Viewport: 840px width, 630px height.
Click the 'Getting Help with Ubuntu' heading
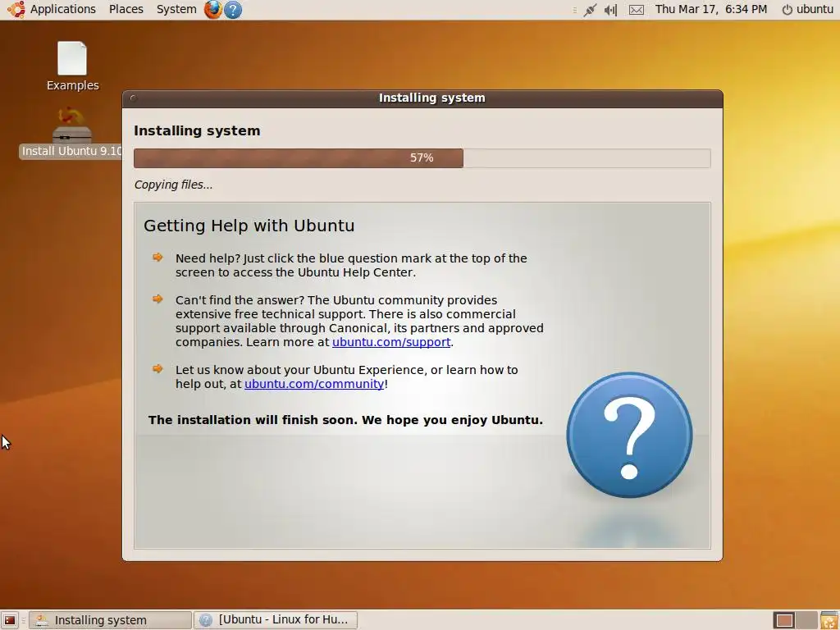249,226
